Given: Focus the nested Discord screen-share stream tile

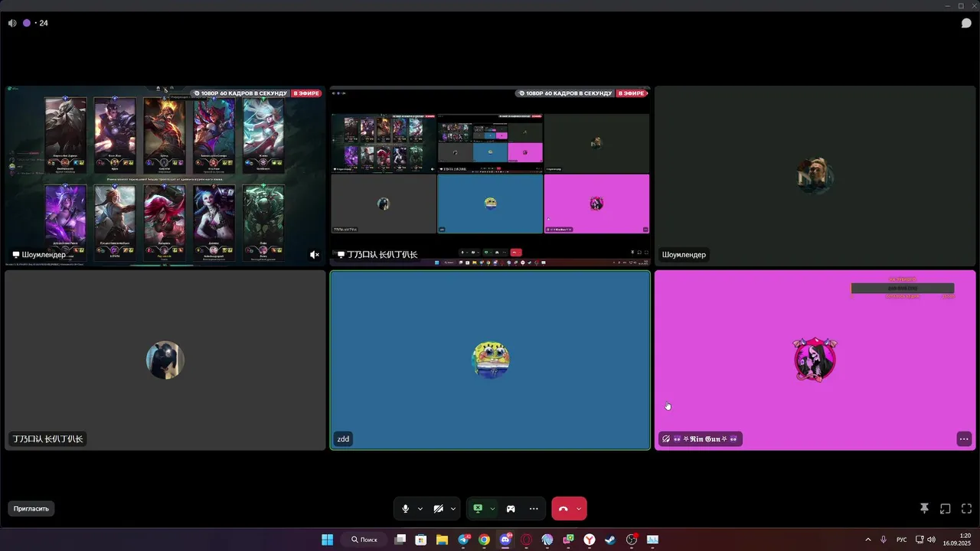Looking at the screenshot, I should [x=490, y=175].
